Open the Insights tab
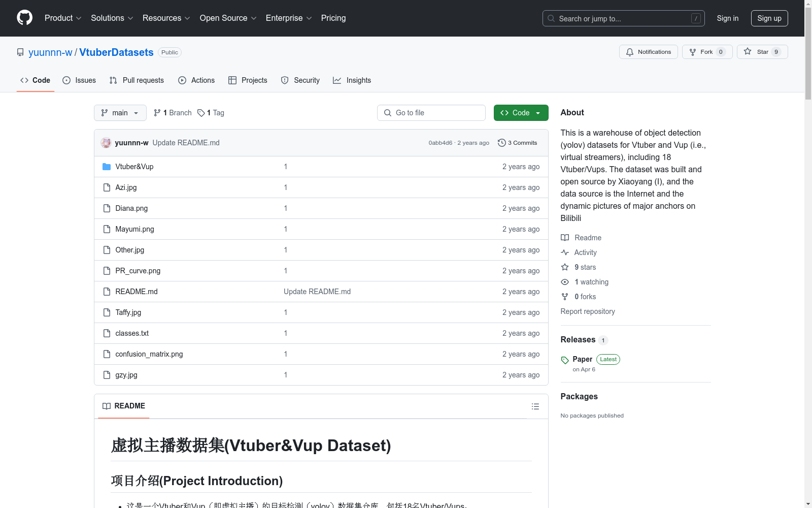The width and height of the screenshot is (812, 508). click(x=352, y=80)
